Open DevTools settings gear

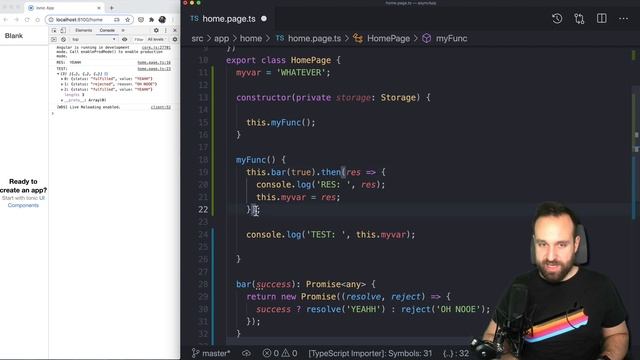(x=156, y=30)
